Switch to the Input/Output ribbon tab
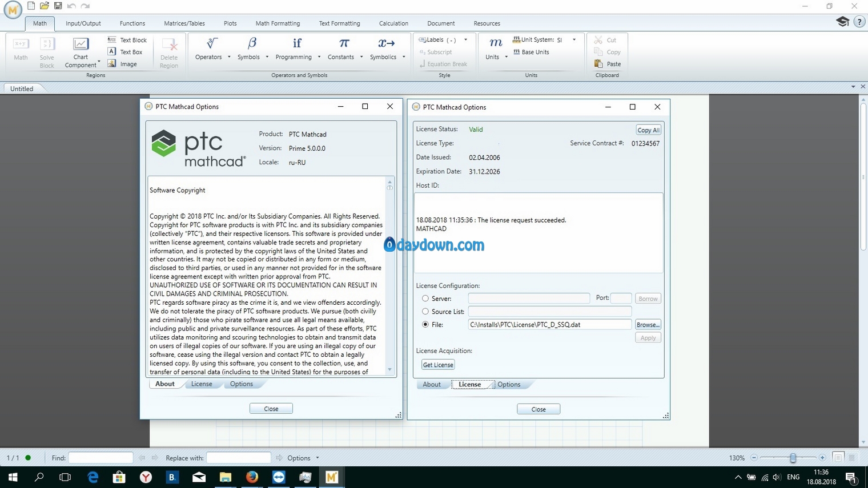868x488 pixels. click(x=83, y=23)
